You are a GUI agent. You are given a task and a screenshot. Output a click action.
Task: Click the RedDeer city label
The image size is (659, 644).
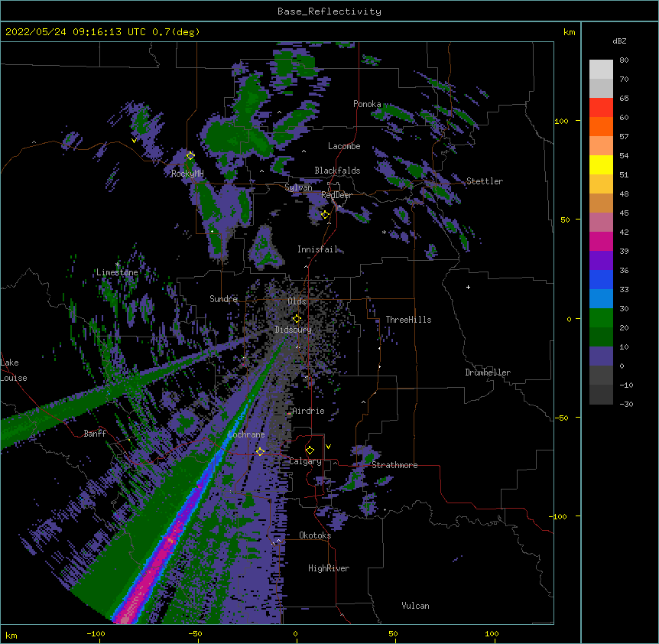click(336, 195)
